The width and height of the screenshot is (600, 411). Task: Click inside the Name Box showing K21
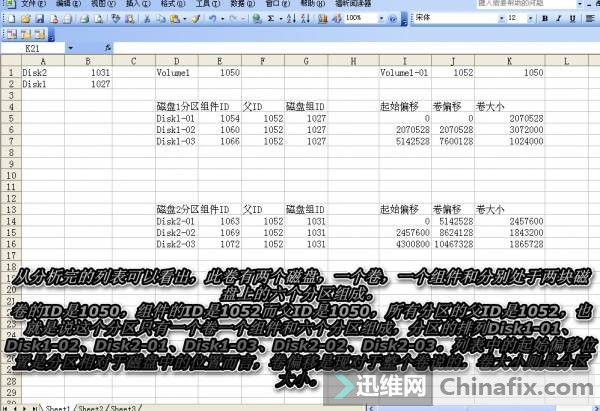[x=32, y=48]
